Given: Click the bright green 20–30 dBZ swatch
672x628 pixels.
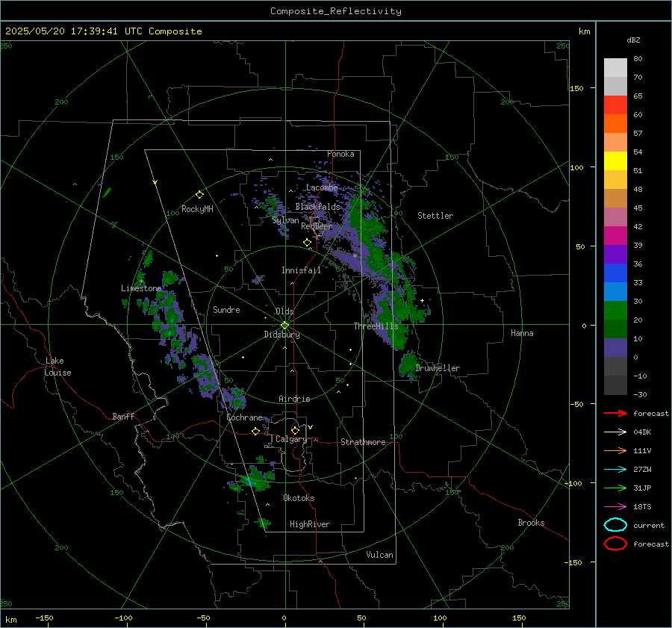Looking at the screenshot, I should (615, 311).
